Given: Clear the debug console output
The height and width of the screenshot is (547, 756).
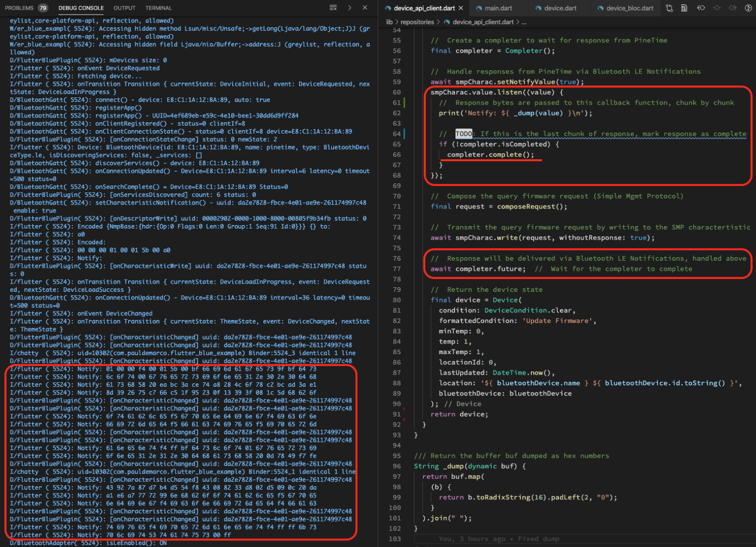Looking at the screenshot, I should (x=333, y=8).
